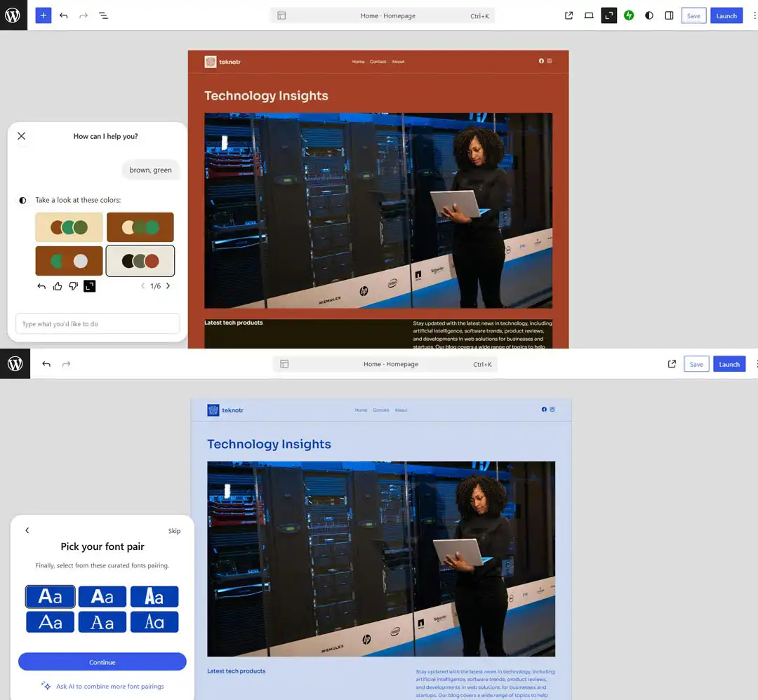Undo the last change in the upper toolbar

pyautogui.click(x=63, y=15)
